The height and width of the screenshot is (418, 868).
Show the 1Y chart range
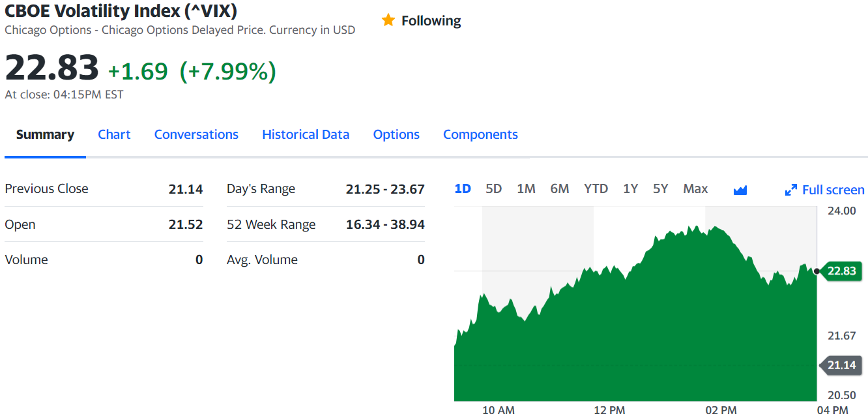click(630, 188)
